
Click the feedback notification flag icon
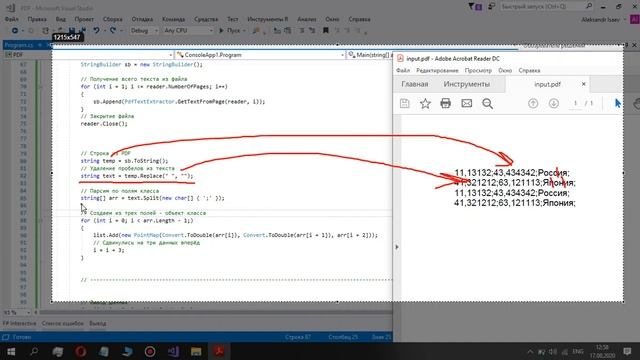(x=475, y=7)
